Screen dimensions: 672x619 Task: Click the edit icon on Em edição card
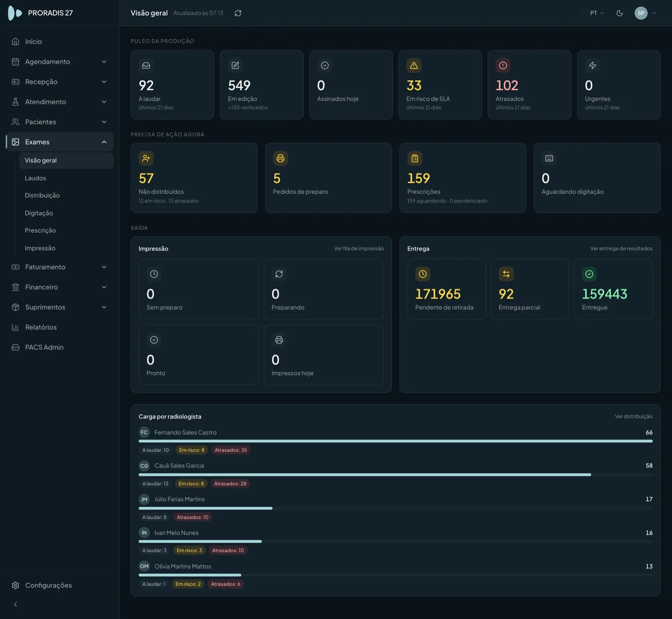pyautogui.click(x=235, y=66)
